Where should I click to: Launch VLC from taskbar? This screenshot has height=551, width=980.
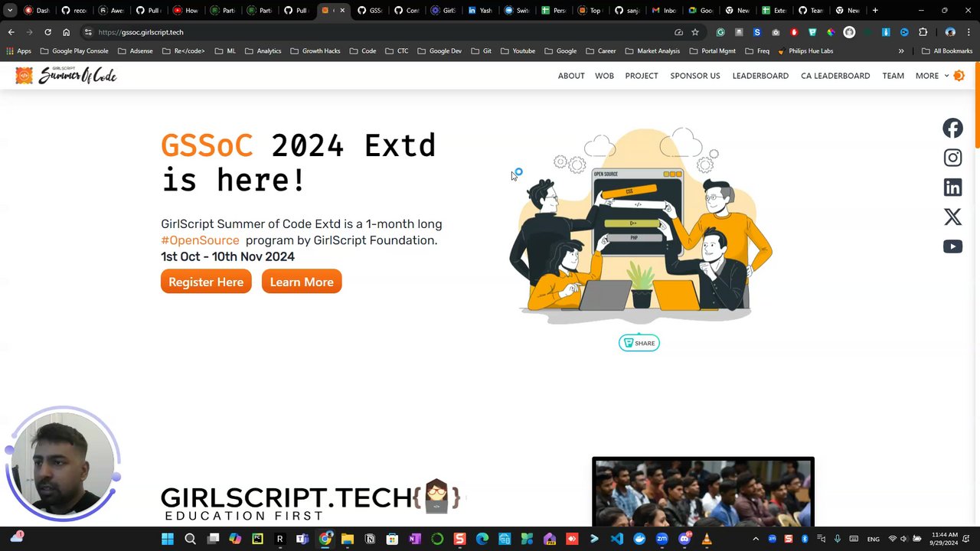[707, 539]
